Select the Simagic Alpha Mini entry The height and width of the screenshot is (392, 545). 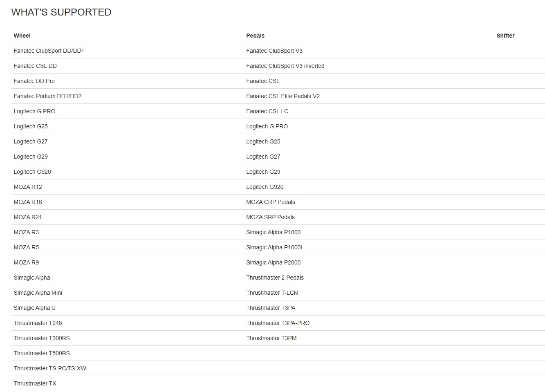click(38, 293)
